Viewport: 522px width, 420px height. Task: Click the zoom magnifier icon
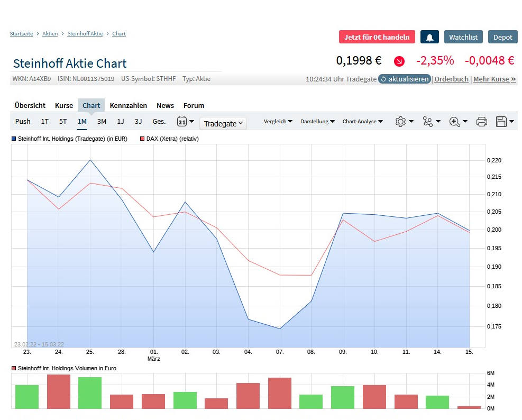[454, 122]
